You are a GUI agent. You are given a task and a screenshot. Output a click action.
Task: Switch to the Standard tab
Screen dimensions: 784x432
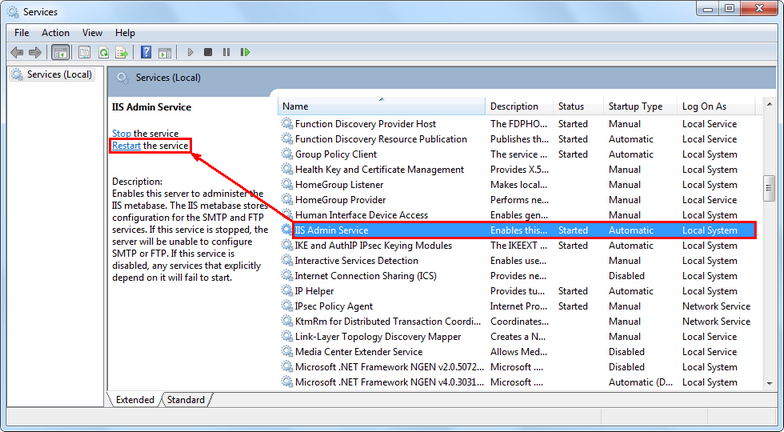[x=186, y=400]
